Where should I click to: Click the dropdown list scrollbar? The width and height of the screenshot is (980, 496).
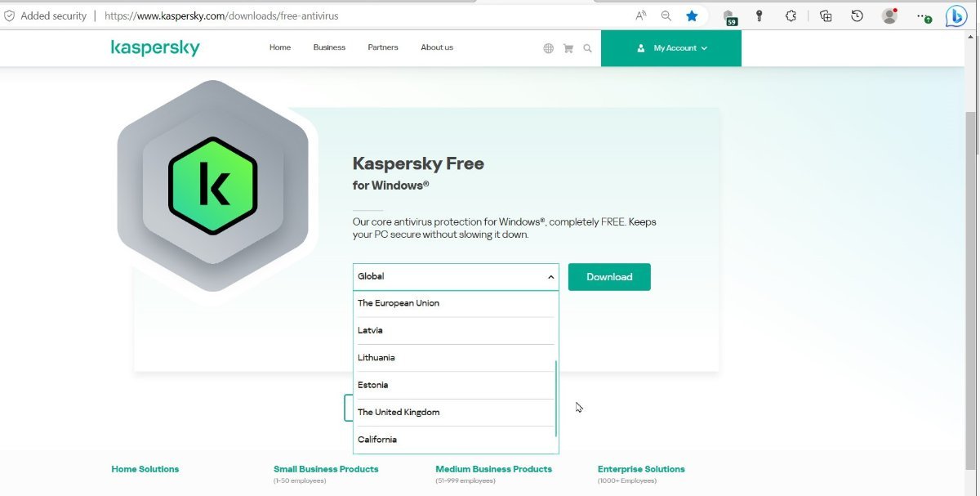[556, 399]
